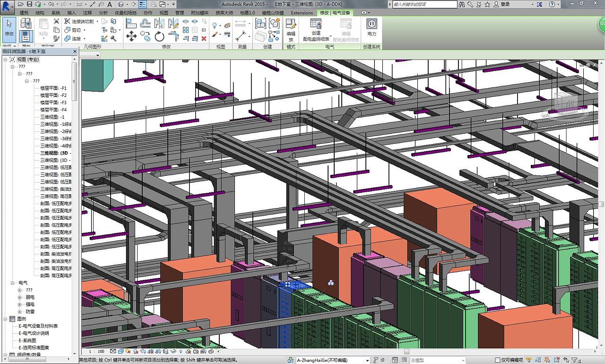Open the 建筑 ribbon tab
This screenshot has width=605, height=364.
coord(24,13)
